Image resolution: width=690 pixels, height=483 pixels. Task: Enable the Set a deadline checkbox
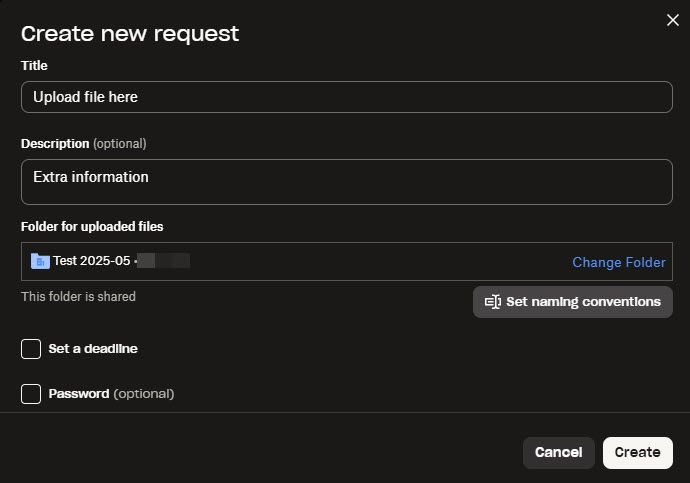pos(31,349)
